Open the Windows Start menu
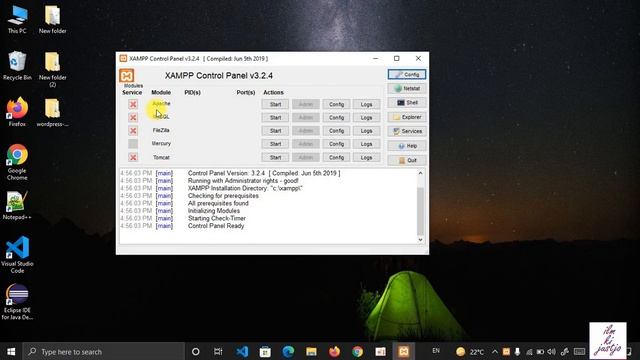The height and width of the screenshot is (360, 640). [x=11, y=351]
